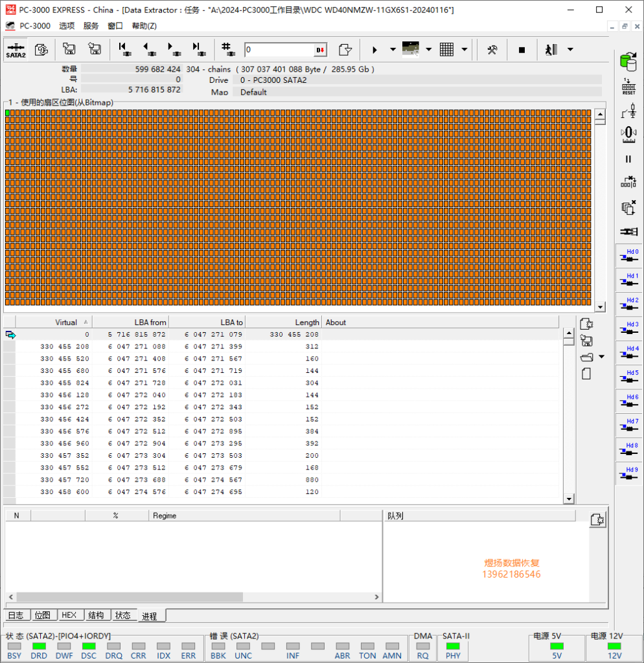644x663 pixels.
Task: Click the black square stop button
Action: tap(522, 50)
